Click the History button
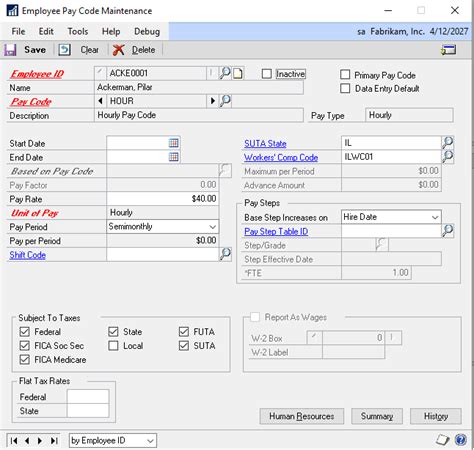This screenshot has width=474, height=450. point(436,416)
